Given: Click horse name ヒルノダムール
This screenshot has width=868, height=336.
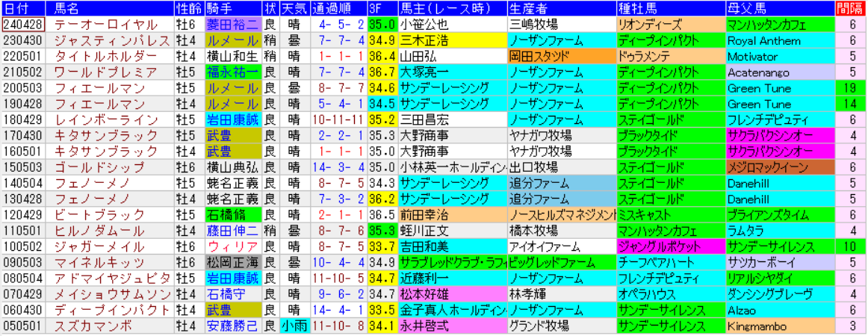Looking at the screenshot, I should (x=98, y=231).
